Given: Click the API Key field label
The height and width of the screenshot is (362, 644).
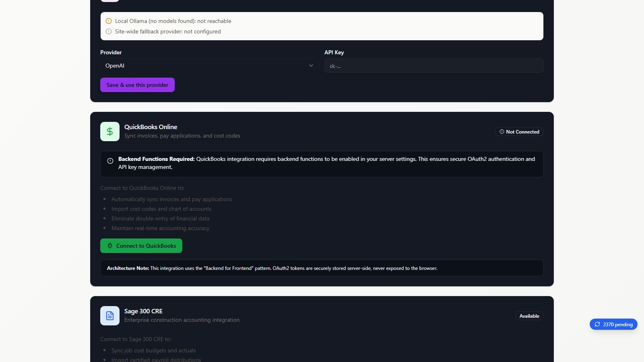Looking at the screenshot, I should pyautogui.click(x=334, y=52).
